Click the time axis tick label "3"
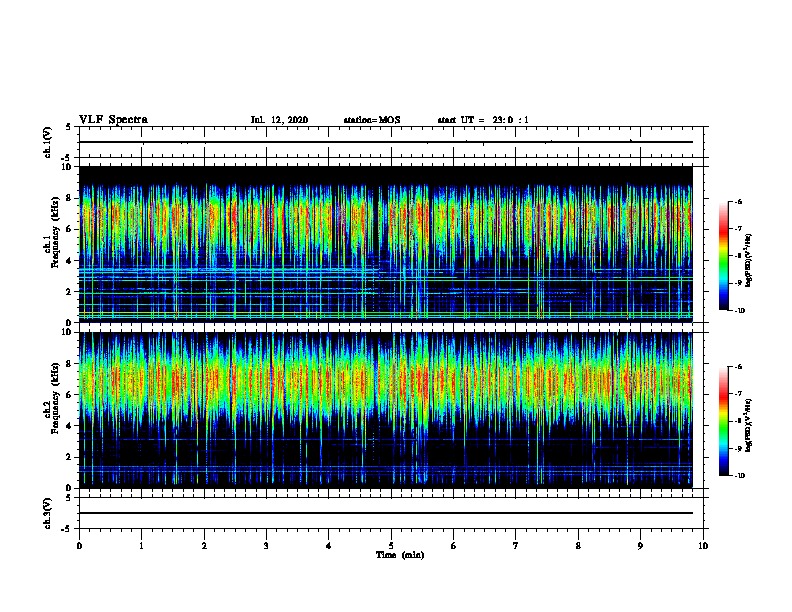Image resolution: width=792 pixels, height=612 pixels. pos(266,545)
